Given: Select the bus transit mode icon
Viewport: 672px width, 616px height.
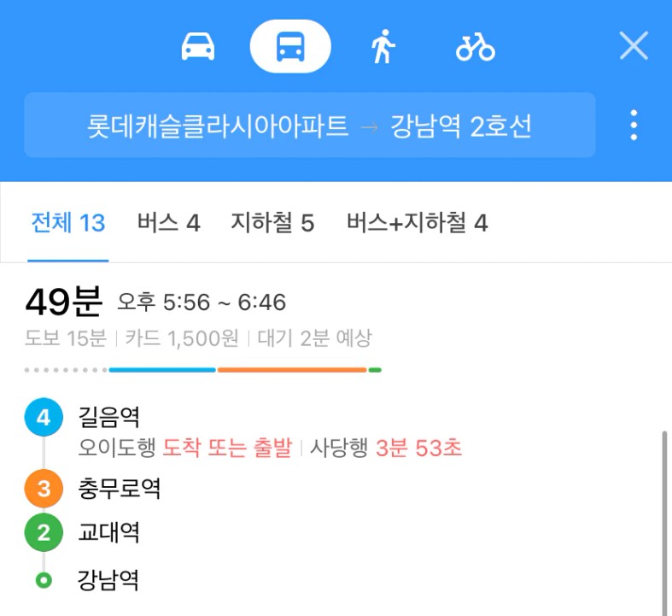Looking at the screenshot, I should tap(290, 46).
